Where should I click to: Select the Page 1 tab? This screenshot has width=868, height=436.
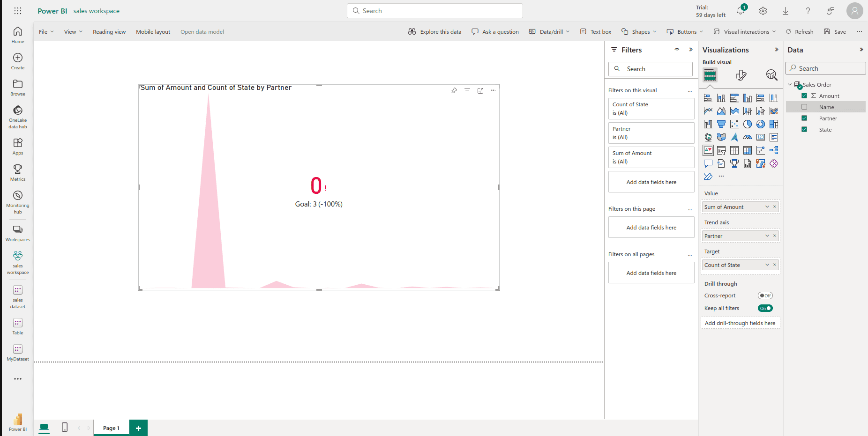(111, 428)
